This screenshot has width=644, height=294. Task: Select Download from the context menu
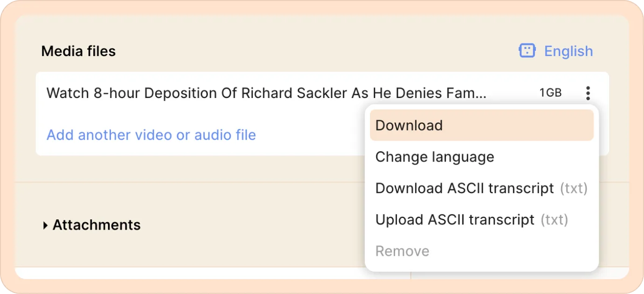point(481,125)
